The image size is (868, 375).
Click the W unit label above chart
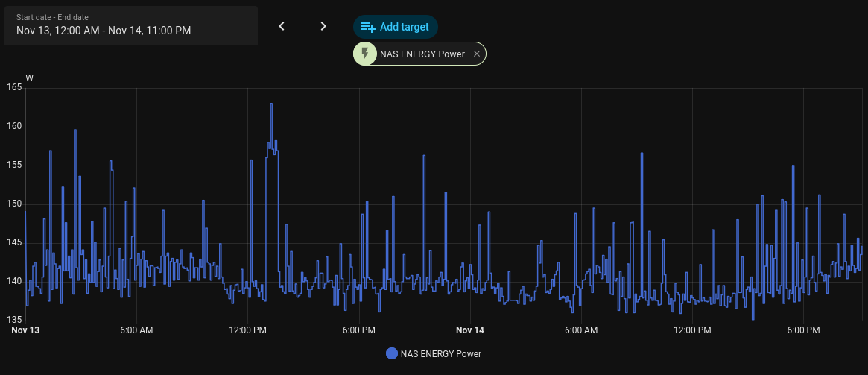[x=29, y=78]
